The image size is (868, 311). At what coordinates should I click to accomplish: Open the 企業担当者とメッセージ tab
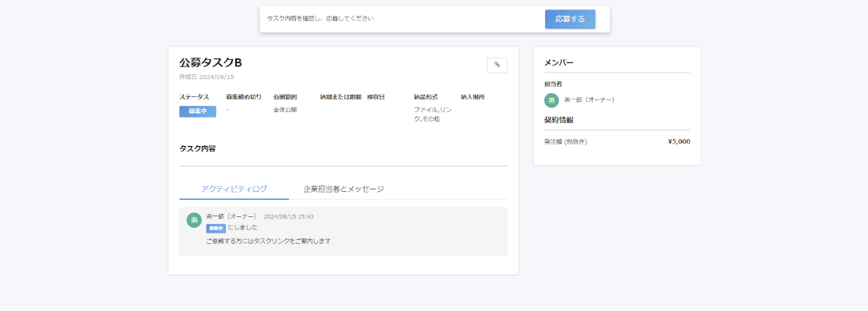(343, 189)
